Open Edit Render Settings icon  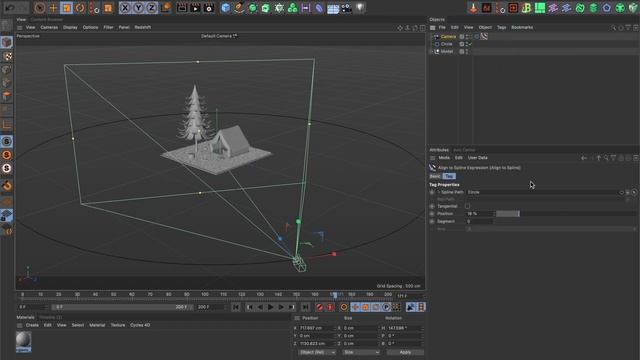point(209,8)
